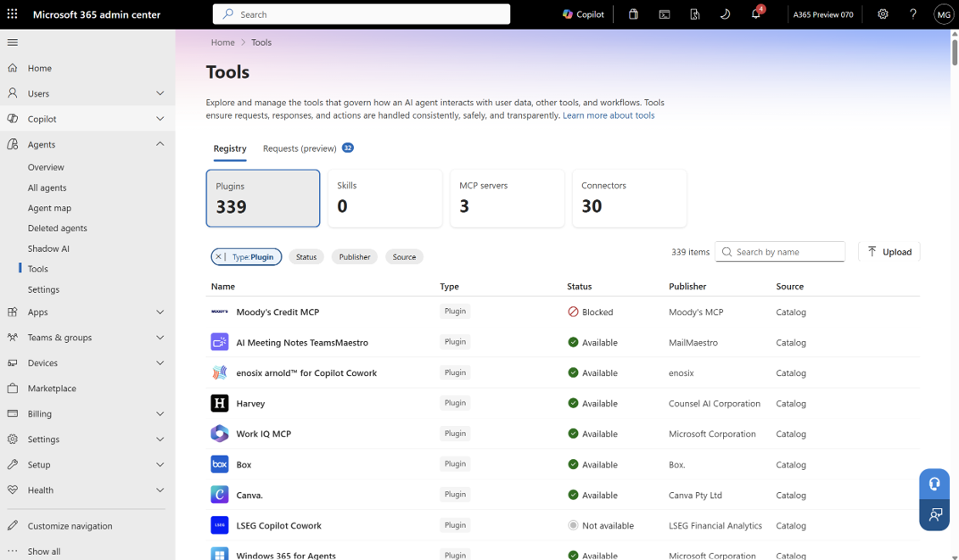Click the Moody's Credit MCP logo icon
Screen dimensions: 959x560
pyautogui.click(x=220, y=311)
